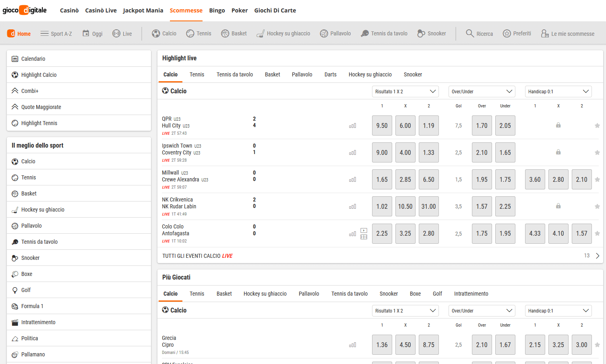
Task: Open Live betting section
Action: (122, 34)
